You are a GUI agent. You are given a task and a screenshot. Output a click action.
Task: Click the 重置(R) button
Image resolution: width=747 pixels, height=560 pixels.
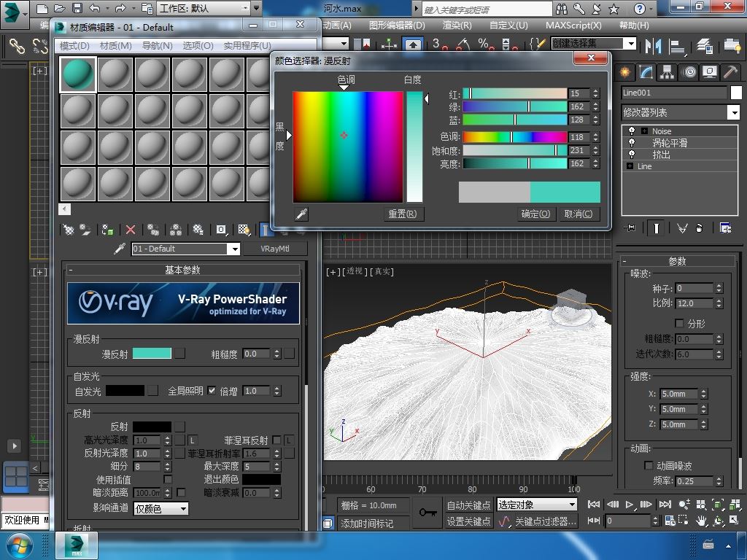click(x=402, y=214)
